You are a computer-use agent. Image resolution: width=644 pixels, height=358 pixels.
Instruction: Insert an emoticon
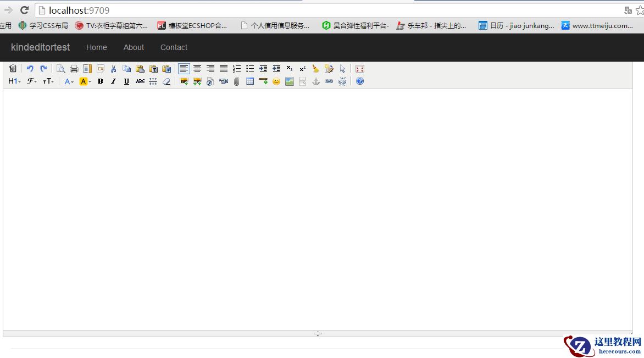[x=276, y=81]
